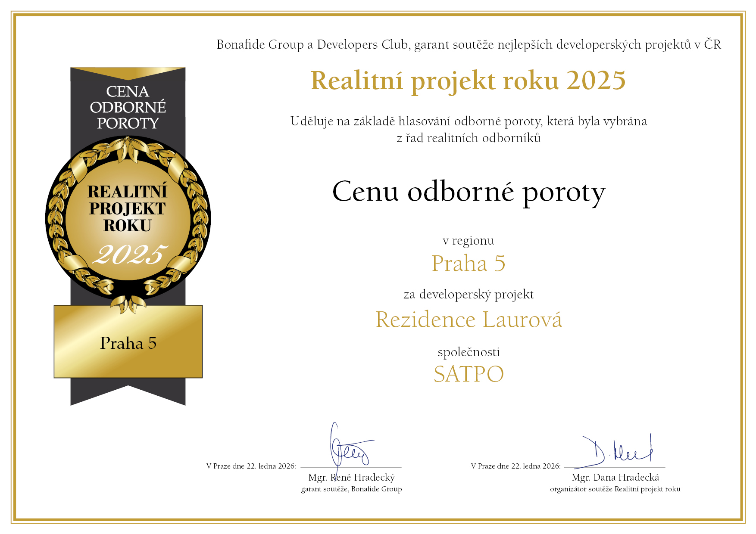Click the 'Realitní projekt roku 2025' gold heading
Image resolution: width=756 pixels, height=534 pixels.
pos(468,81)
